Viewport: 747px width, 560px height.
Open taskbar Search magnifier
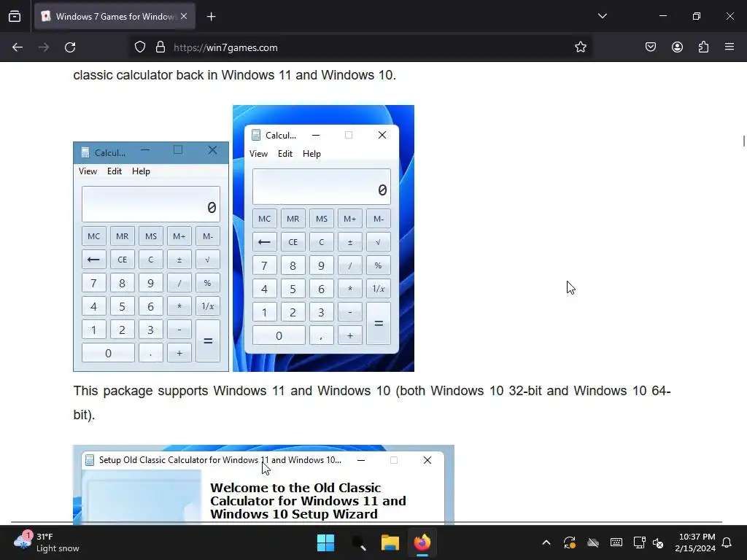tap(358, 542)
